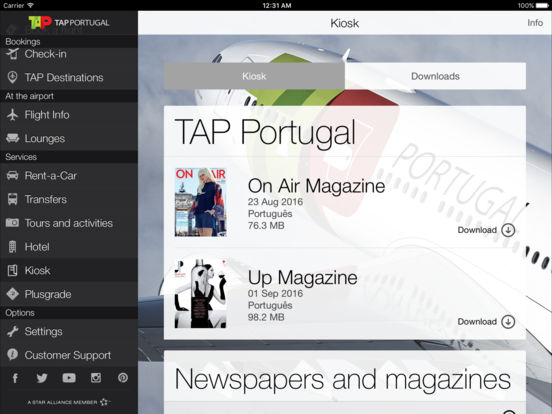Open Rent-a-Car service

(x=69, y=176)
